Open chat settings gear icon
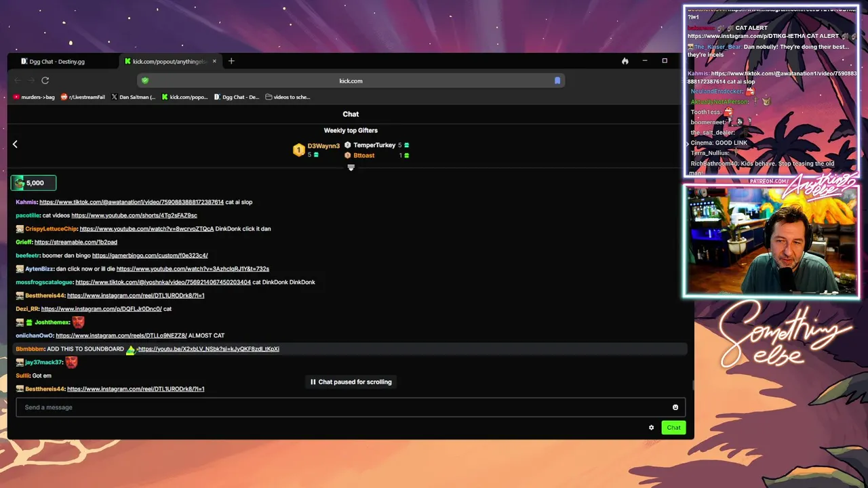The height and width of the screenshot is (488, 868). [651, 428]
